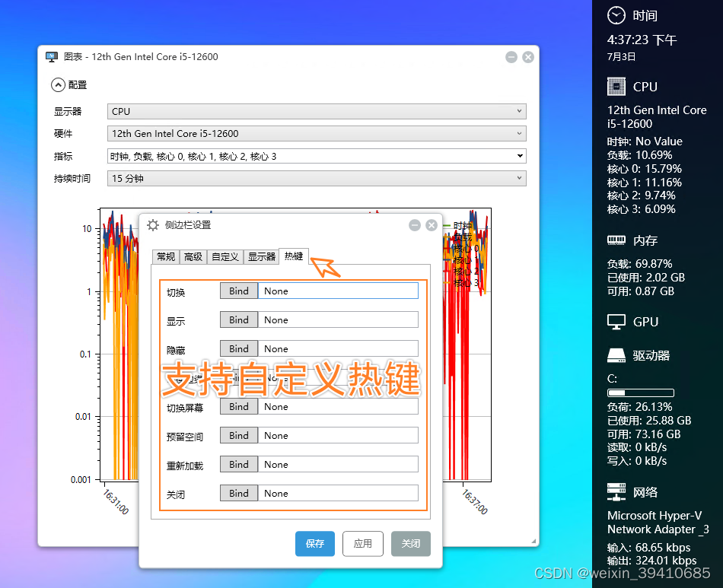This screenshot has width=723, height=588.
Task: Focus the 显示 hotkey field
Action: click(x=338, y=319)
